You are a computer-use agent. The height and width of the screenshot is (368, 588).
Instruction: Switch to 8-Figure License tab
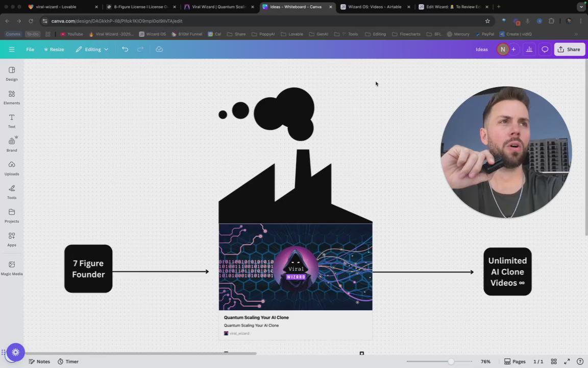coord(141,7)
